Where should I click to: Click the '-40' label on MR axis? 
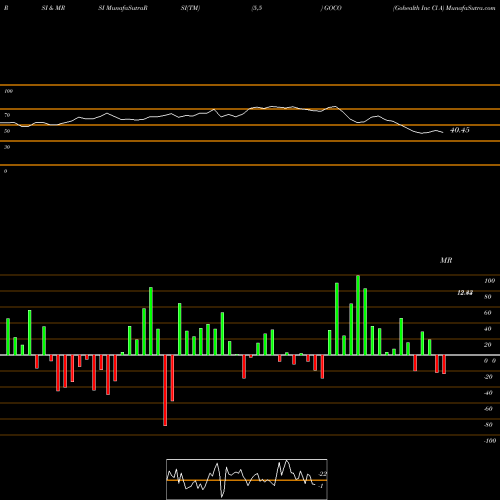click(488, 393)
